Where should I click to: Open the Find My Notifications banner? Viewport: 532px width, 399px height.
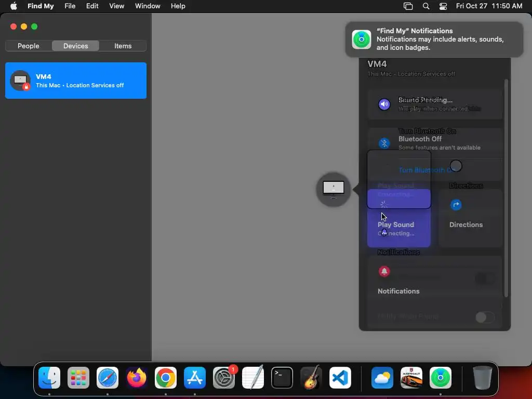coord(434,39)
